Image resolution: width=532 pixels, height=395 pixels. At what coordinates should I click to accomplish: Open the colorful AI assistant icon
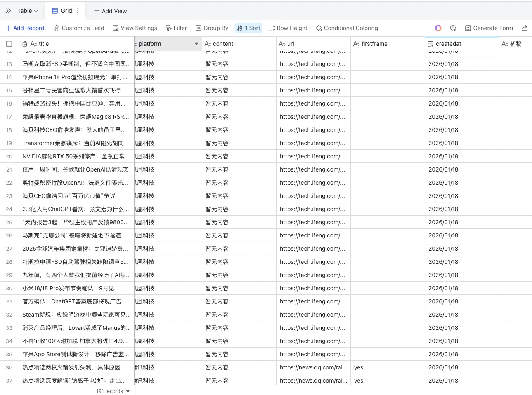click(x=438, y=28)
